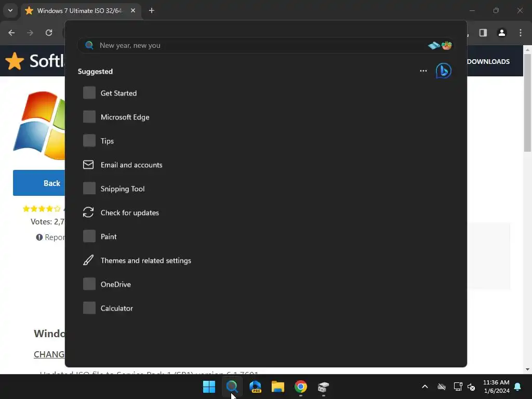The image size is (532, 399).
Task: Open the Windows Start menu
Action: [209, 387]
